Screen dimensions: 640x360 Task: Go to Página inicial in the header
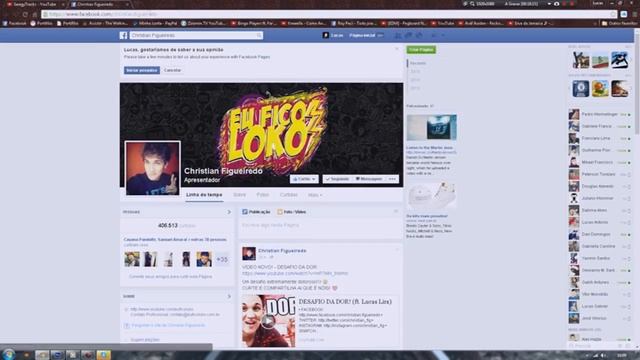pyautogui.click(x=362, y=36)
